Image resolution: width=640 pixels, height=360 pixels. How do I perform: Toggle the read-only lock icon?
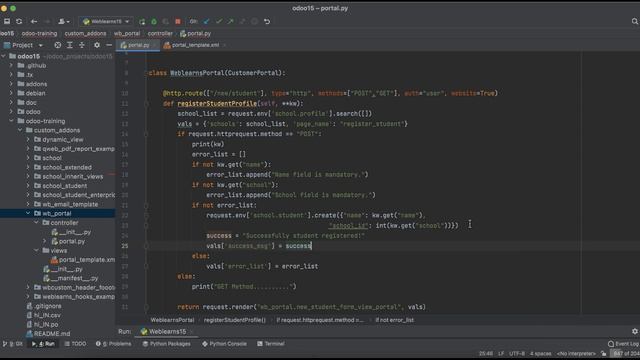604,353
